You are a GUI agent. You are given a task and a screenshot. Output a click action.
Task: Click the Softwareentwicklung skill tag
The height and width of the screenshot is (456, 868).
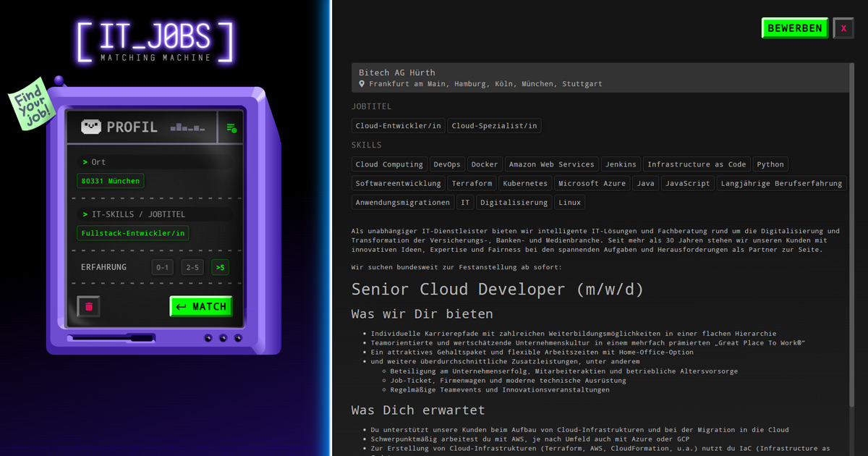tap(399, 183)
